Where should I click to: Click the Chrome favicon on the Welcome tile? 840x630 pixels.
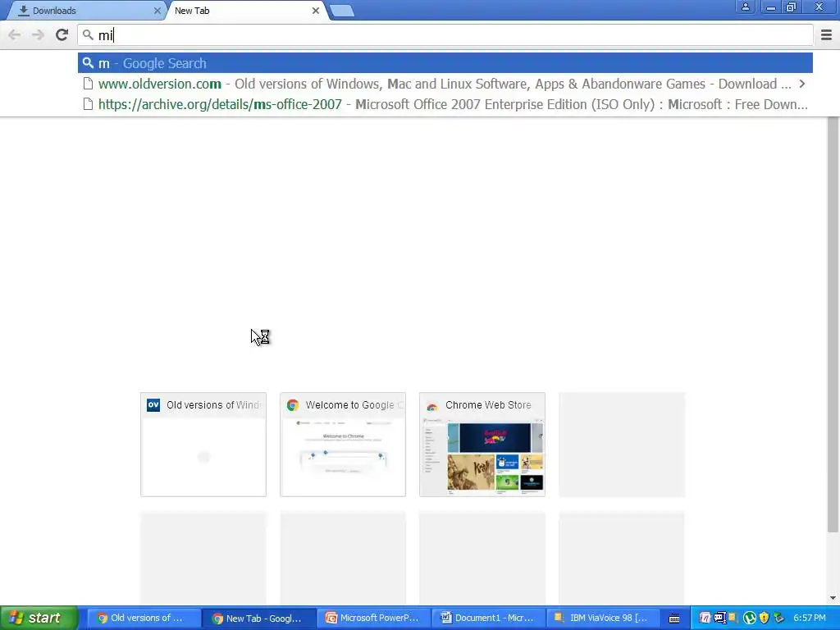(293, 405)
